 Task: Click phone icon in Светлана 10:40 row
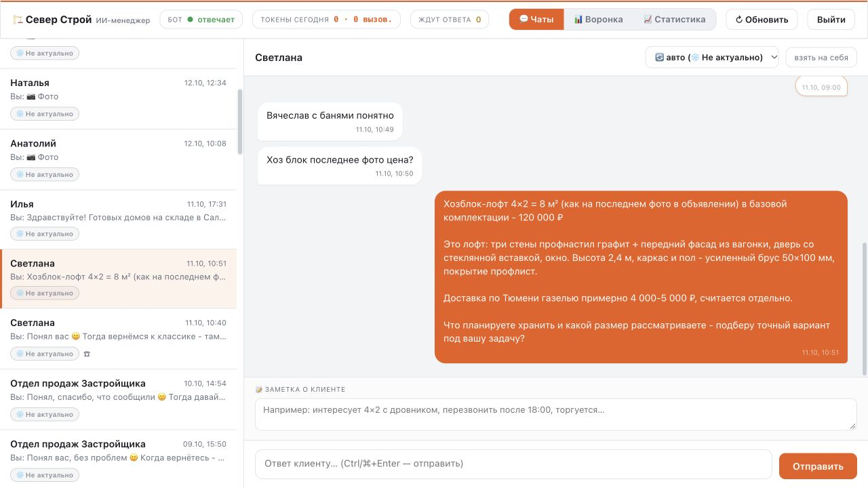tap(87, 354)
